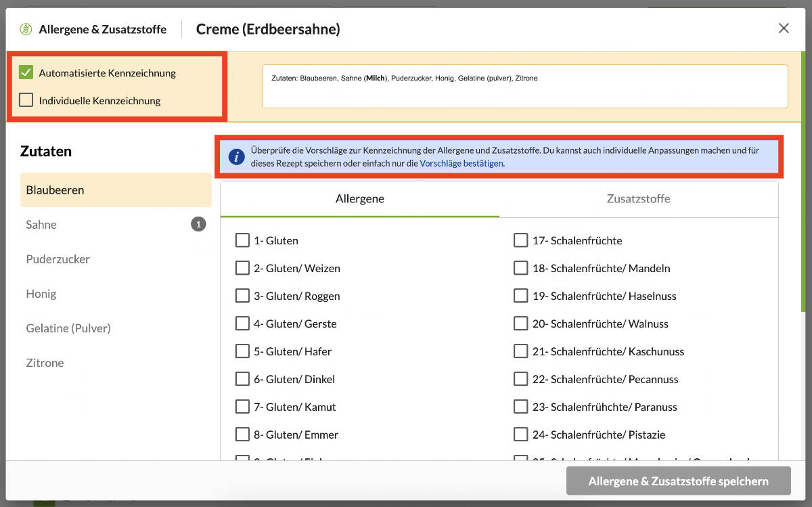The height and width of the screenshot is (507, 812).
Task: Choose Puderzucker from the ingredients list
Action: [58, 259]
